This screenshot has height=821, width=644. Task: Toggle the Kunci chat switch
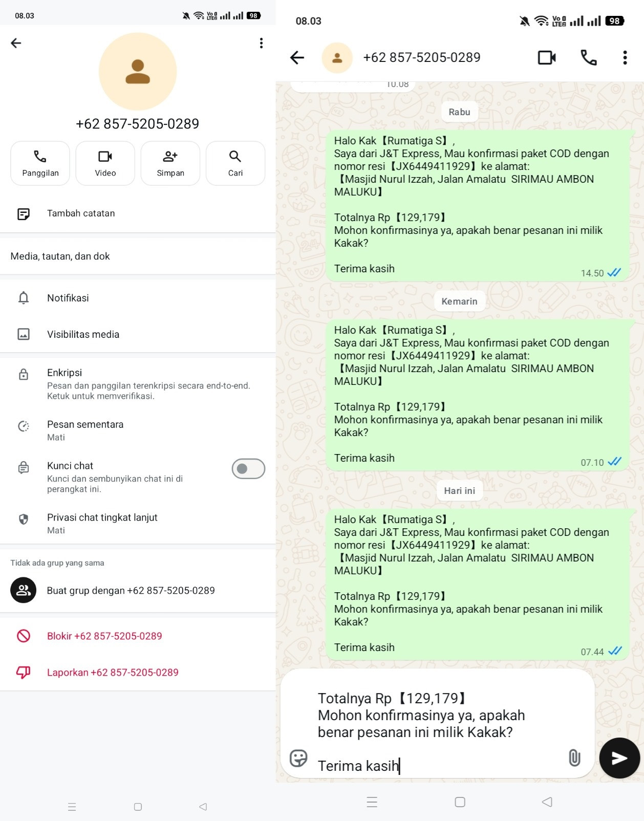[248, 469]
